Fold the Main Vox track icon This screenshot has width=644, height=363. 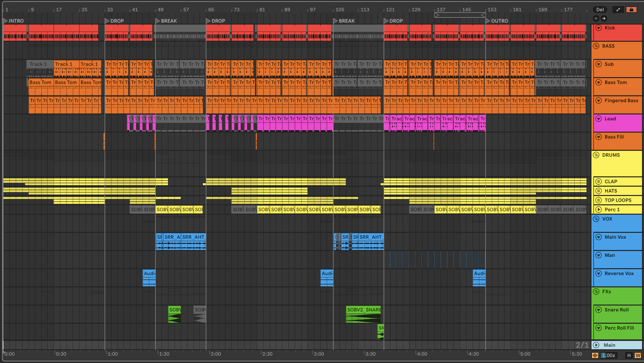[x=599, y=237]
